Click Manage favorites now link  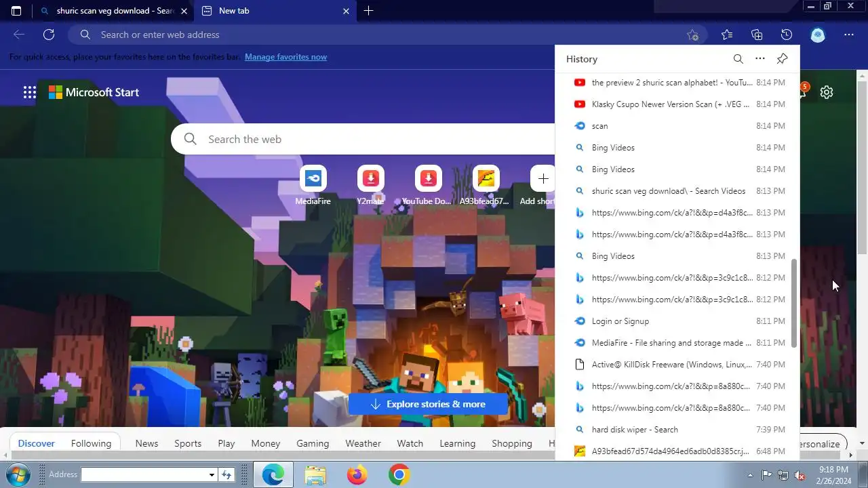pyautogui.click(x=285, y=57)
